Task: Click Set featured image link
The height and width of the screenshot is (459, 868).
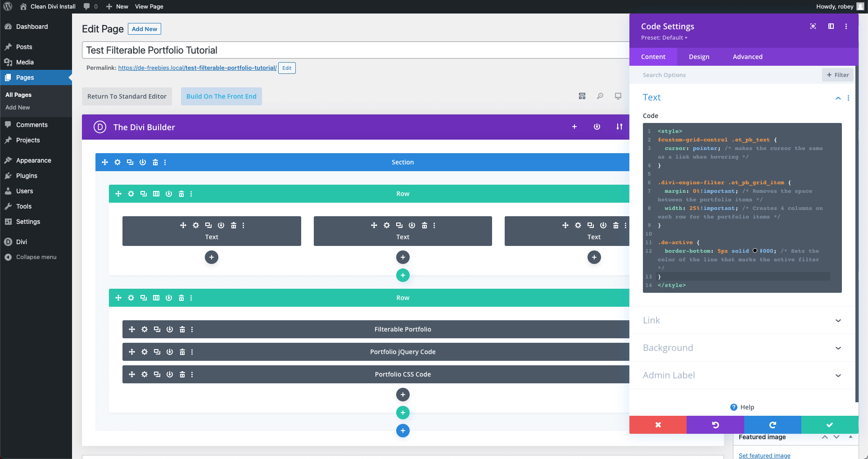Action: pos(764,455)
